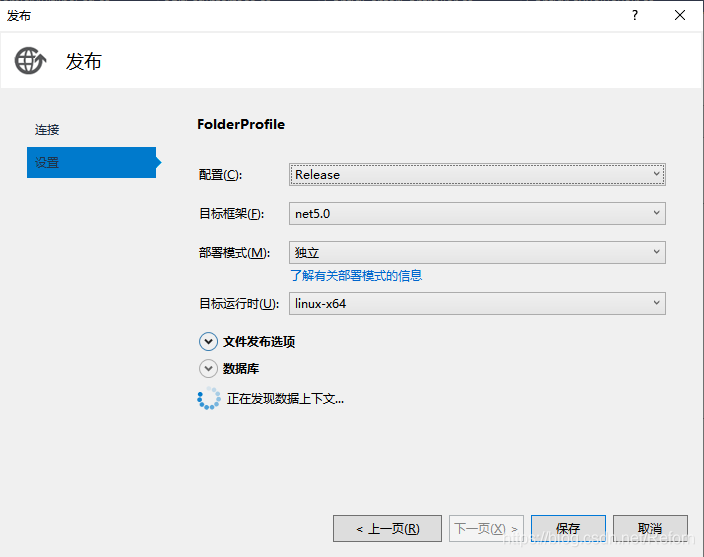Click the help question mark button
This screenshot has height=557, width=704.
click(x=634, y=16)
